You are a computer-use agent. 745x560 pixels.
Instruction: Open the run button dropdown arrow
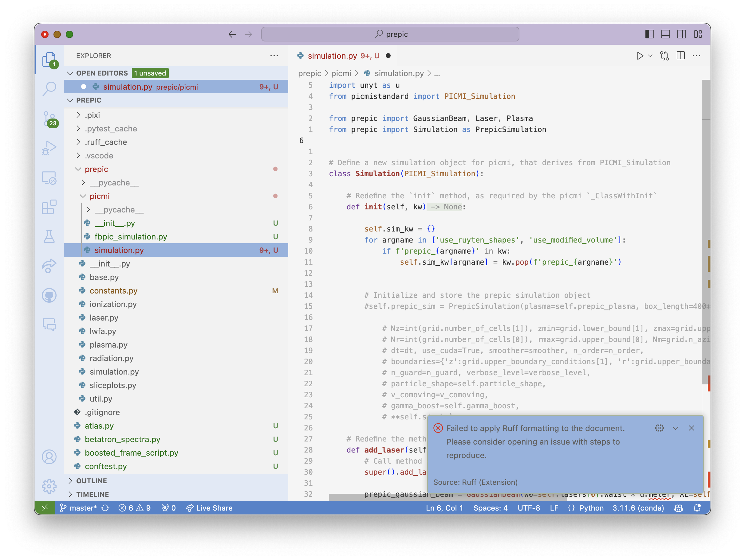[650, 56]
